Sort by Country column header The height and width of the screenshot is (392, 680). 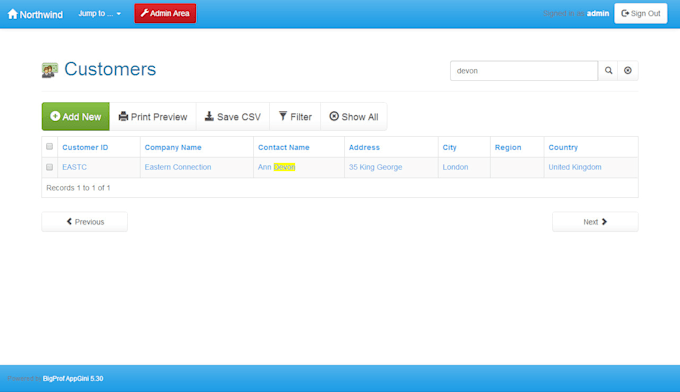click(x=563, y=147)
